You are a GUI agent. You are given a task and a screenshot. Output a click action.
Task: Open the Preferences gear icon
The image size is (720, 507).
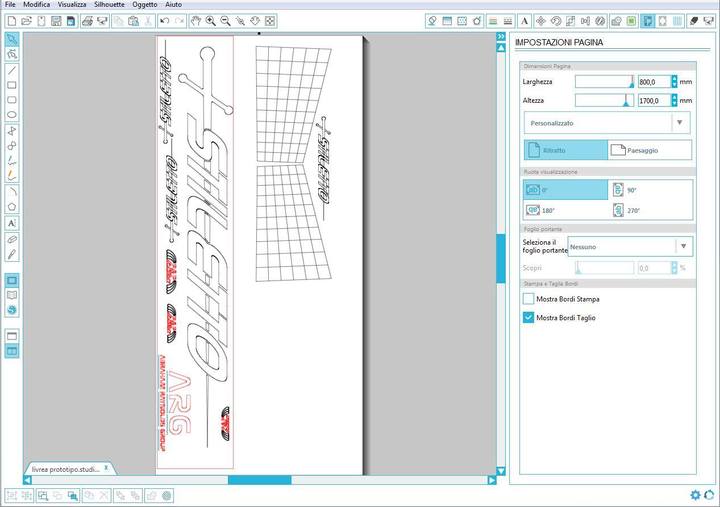(x=695, y=495)
